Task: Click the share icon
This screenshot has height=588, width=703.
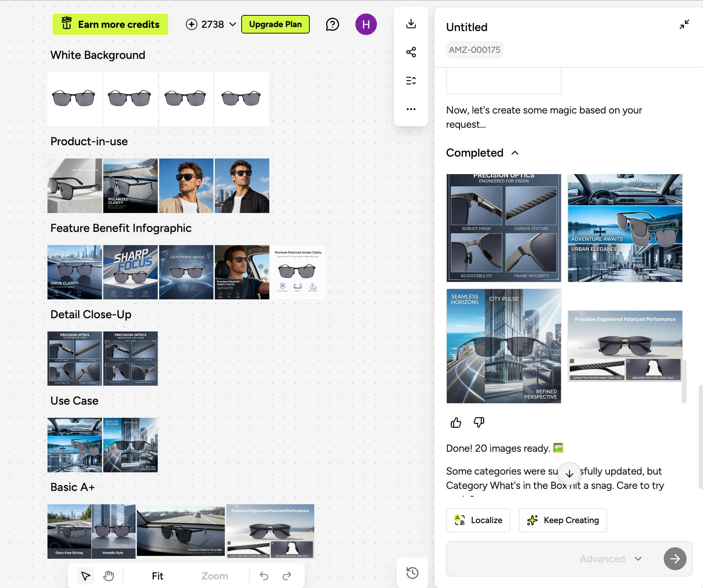Action: pos(411,52)
